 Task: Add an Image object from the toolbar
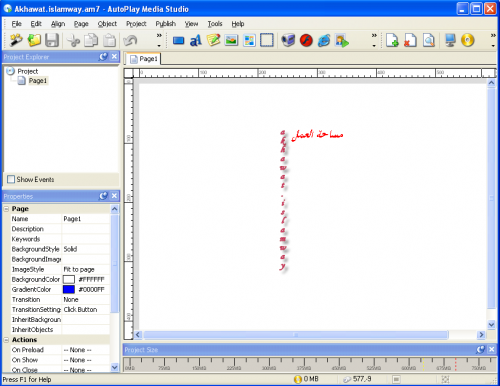point(231,41)
